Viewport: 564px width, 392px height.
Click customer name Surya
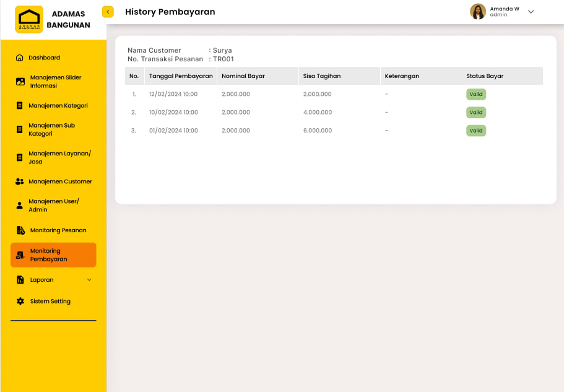[222, 50]
